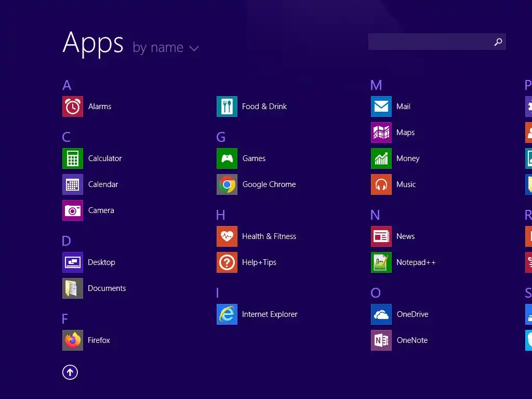This screenshot has width=532, height=399.
Task: Click the 'News' text label
Action: click(405, 236)
